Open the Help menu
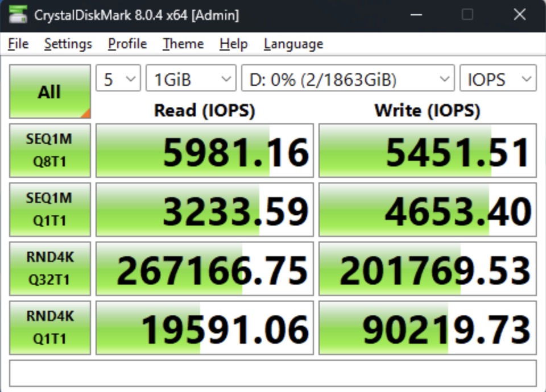The width and height of the screenshot is (546, 392). click(233, 44)
